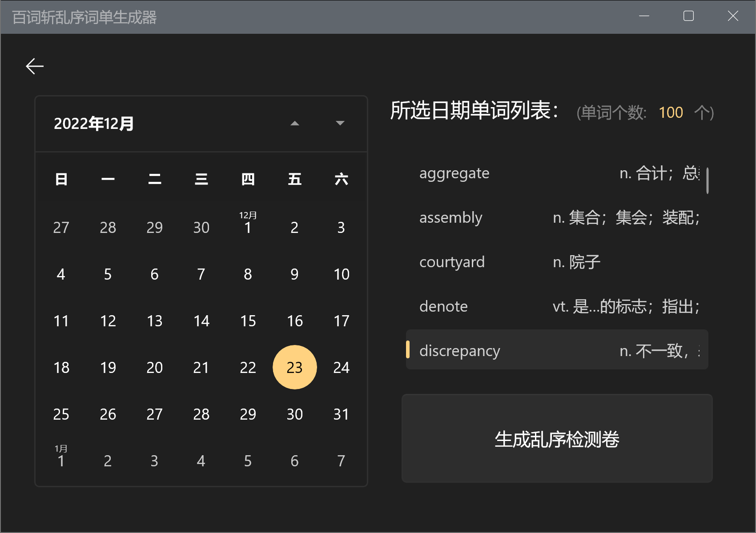The image size is (756, 533).
Task: Select word row assembly
Action: coord(557,217)
